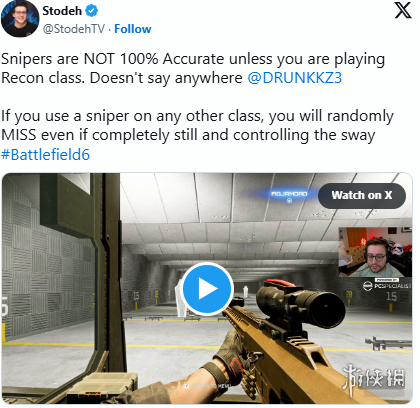Open the #Battlefield6 hashtag
The height and width of the screenshot is (408, 420).
tap(45, 155)
